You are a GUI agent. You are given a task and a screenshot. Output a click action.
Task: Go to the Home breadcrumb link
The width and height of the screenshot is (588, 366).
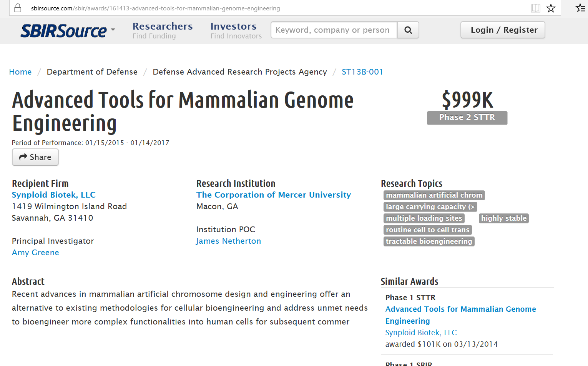pyautogui.click(x=20, y=72)
